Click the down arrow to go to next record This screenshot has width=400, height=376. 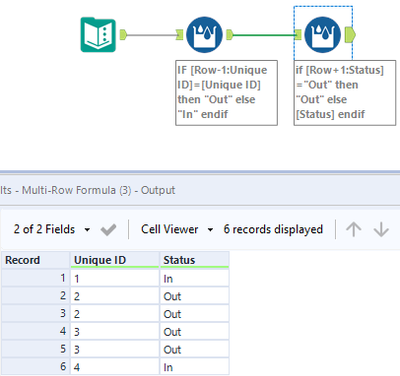click(381, 229)
